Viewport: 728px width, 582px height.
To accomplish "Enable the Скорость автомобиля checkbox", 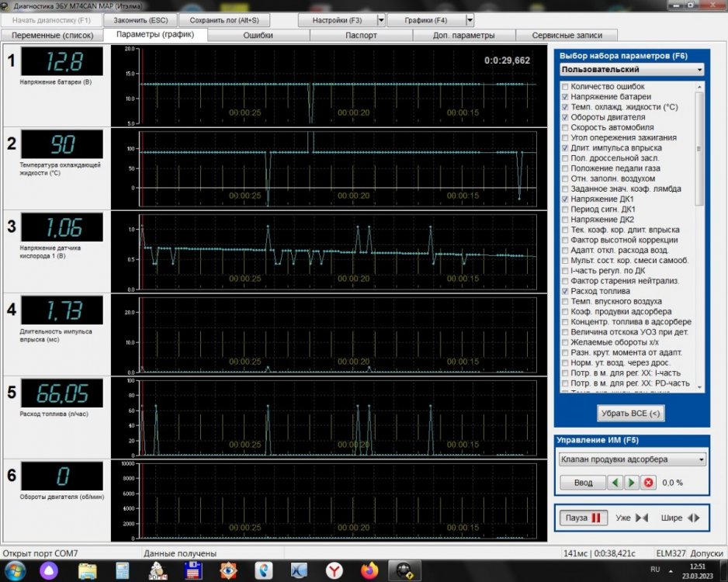I will (x=565, y=127).
